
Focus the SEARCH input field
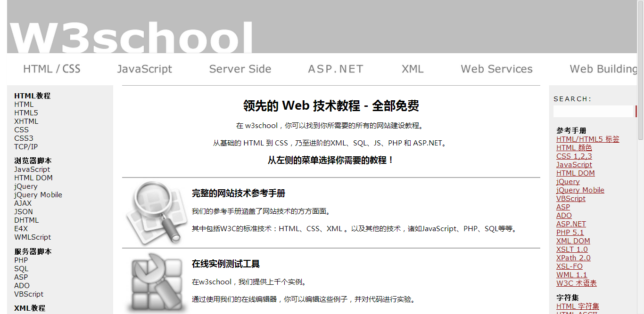tap(593, 112)
